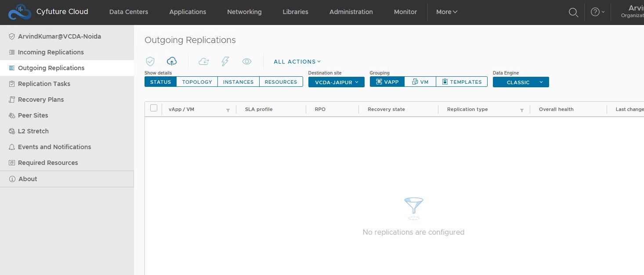Toggle TEMPLATES grouping mode
Viewport: 644px width, 275px height.
462,82
